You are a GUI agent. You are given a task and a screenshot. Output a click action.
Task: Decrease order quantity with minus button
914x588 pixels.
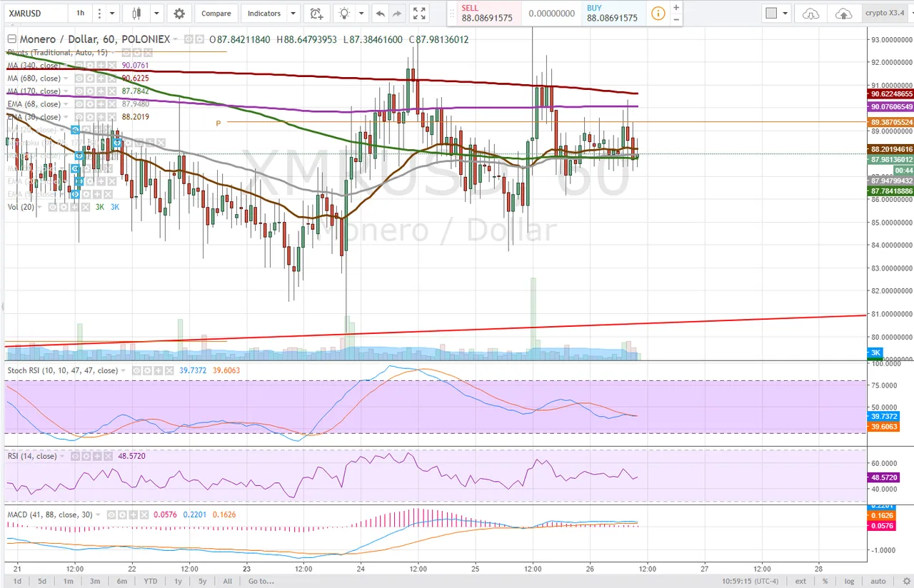[676, 20]
